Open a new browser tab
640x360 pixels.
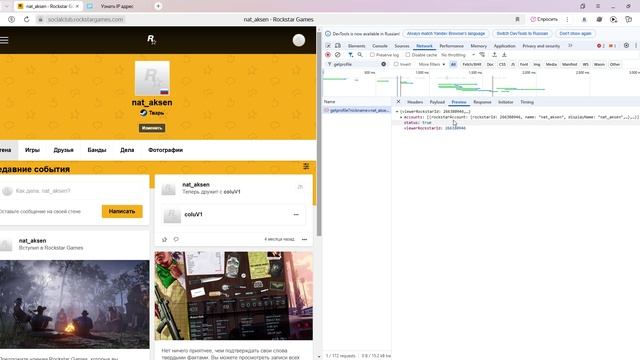[158, 6]
